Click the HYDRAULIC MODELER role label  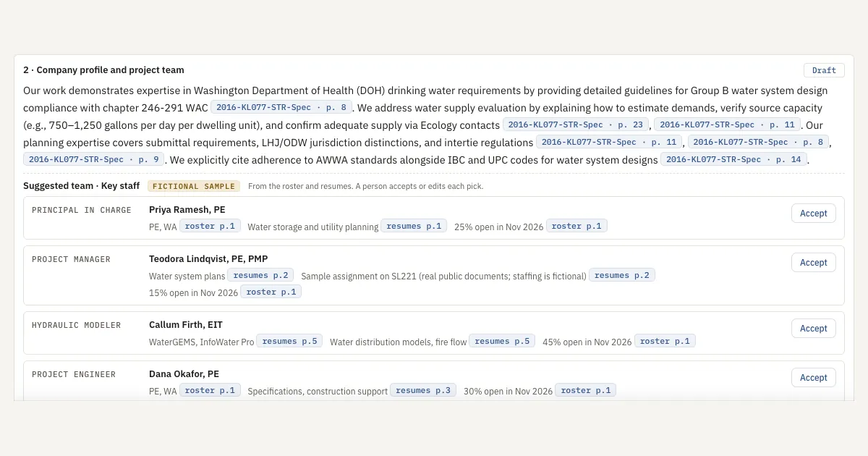(77, 325)
